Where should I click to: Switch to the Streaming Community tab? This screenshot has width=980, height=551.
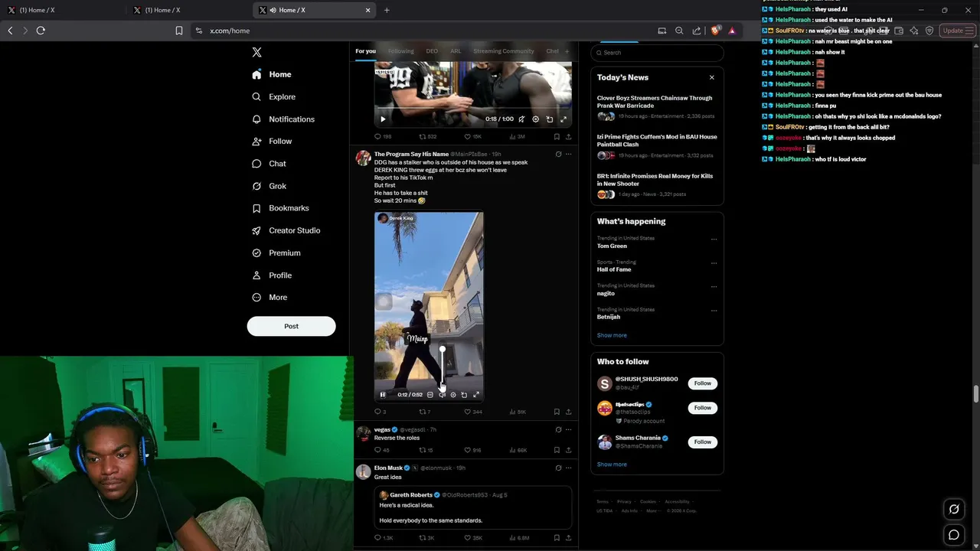tap(503, 51)
